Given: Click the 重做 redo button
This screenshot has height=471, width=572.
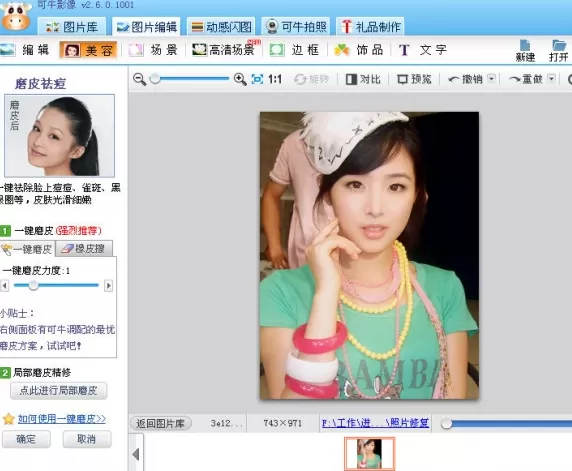Looking at the screenshot, I should [x=526, y=79].
